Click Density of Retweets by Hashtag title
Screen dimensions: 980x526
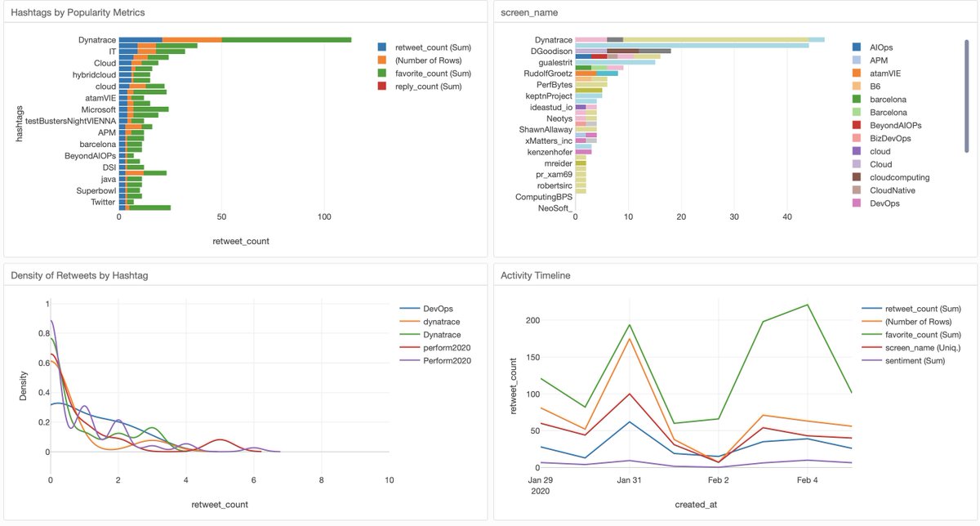pyautogui.click(x=79, y=275)
